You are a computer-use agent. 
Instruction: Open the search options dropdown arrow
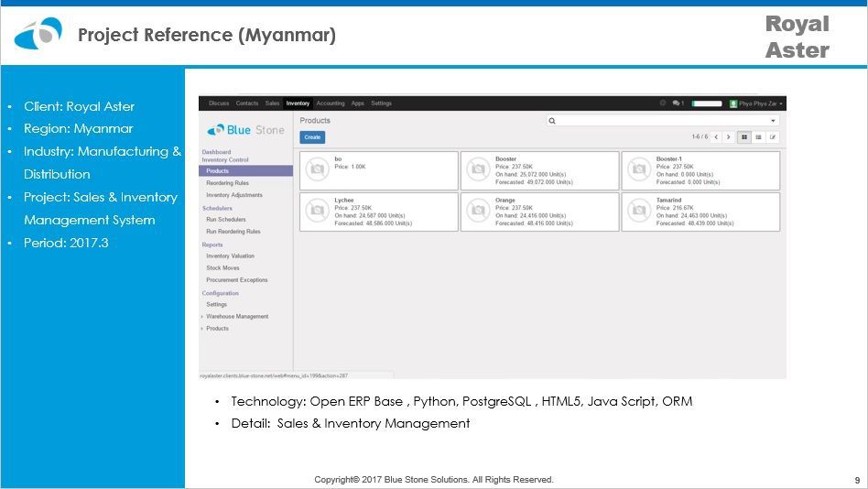tap(774, 121)
